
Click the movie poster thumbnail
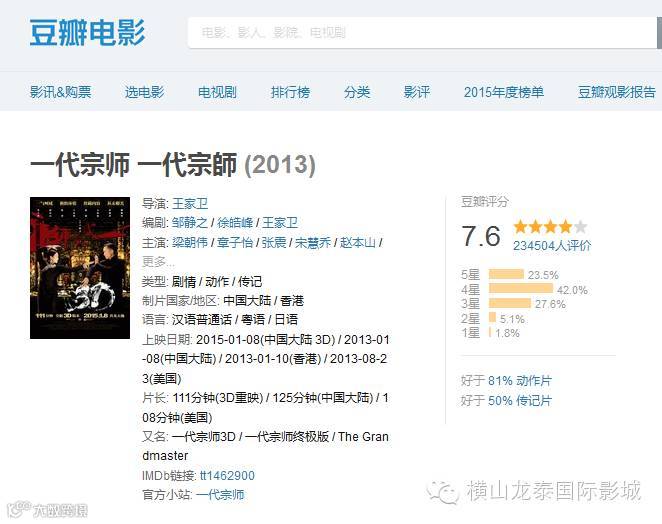pos(80,268)
